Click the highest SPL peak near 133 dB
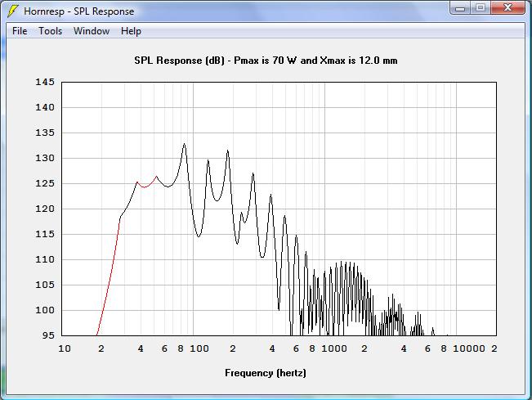 click(x=184, y=144)
